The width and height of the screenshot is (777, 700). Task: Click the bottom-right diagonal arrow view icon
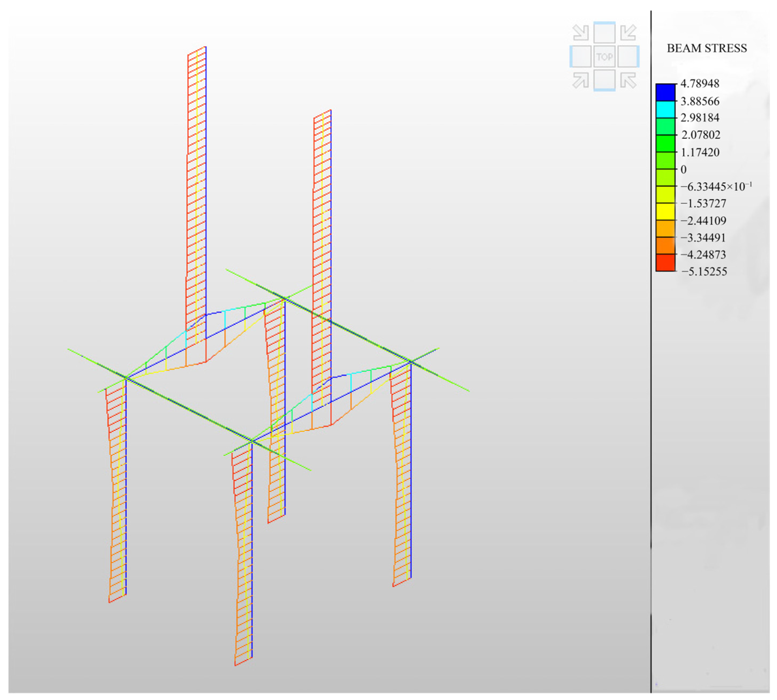click(628, 81)
